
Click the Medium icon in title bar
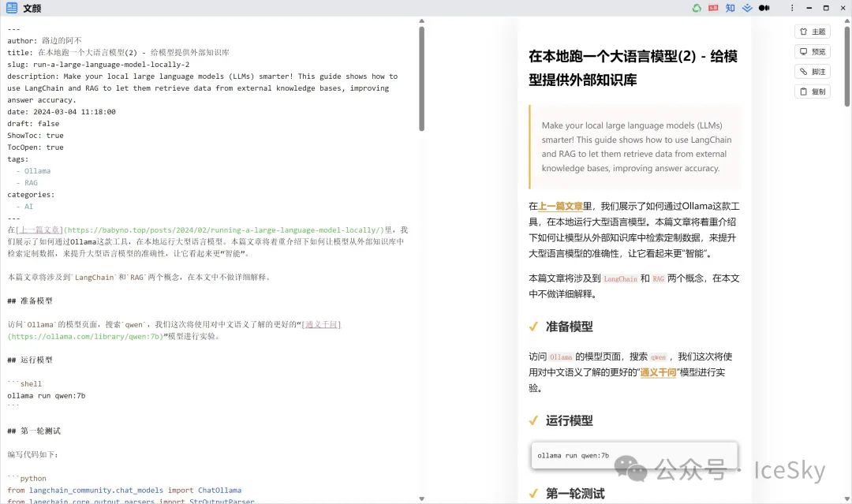point(764,8)
